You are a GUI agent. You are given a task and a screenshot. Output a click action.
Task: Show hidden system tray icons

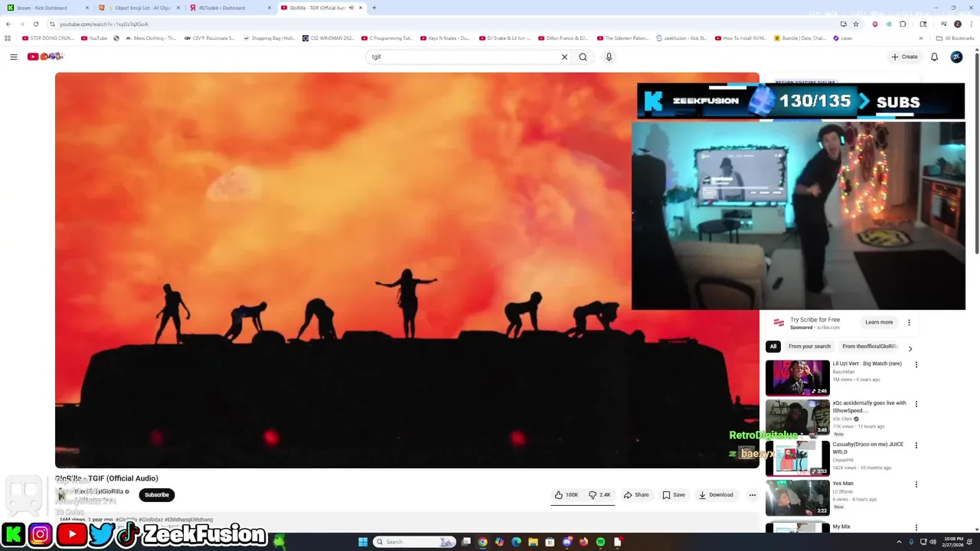tap(900, 542)
